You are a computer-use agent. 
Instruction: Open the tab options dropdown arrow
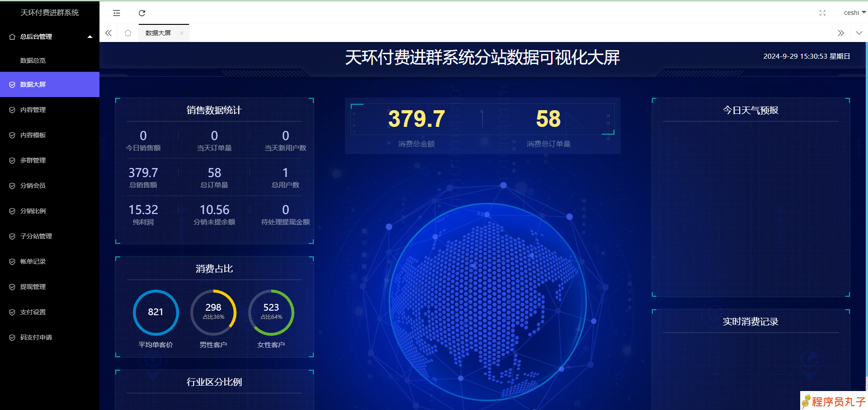tap(859, 33)
